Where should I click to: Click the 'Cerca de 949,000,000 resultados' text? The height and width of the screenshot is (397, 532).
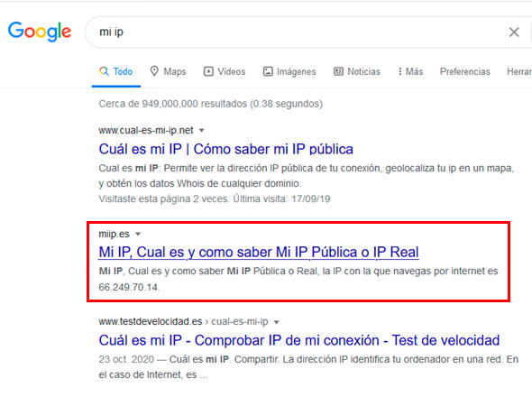(x=210, y=104)
